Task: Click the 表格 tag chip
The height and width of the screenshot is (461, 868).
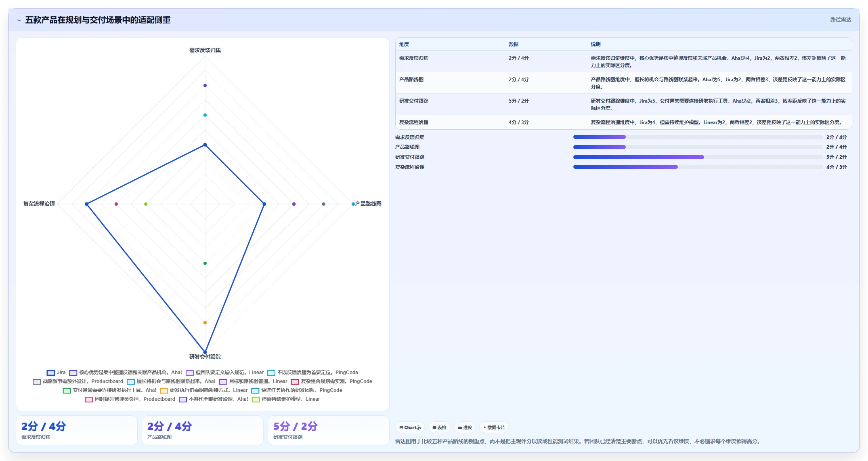Action: pos(439,427)
